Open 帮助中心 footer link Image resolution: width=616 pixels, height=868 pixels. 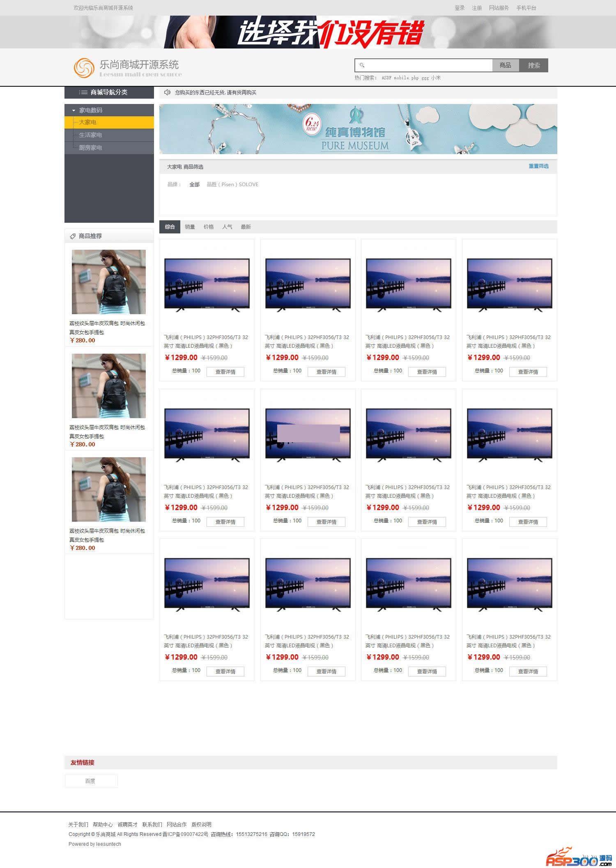click(x=103, y=824)
